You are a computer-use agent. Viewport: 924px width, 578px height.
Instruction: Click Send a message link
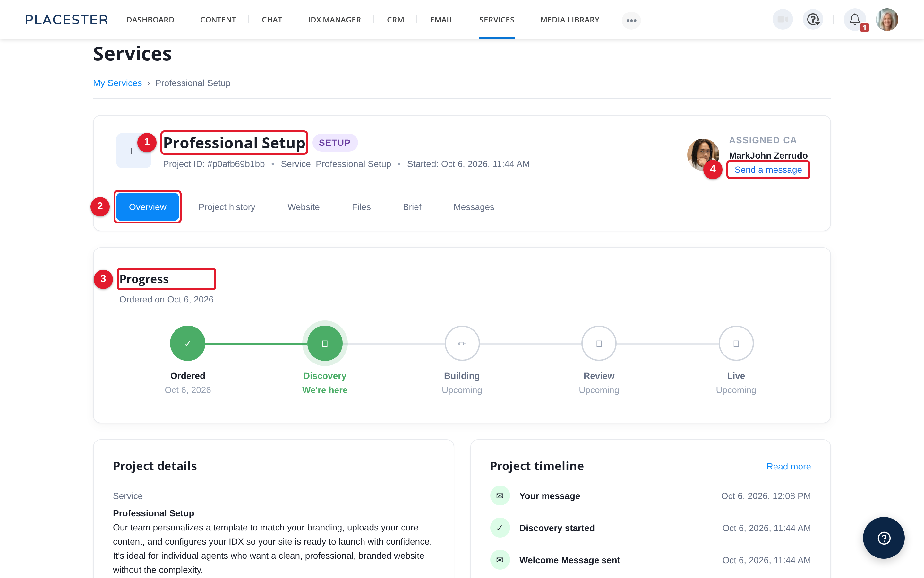[x=768, y=170]
